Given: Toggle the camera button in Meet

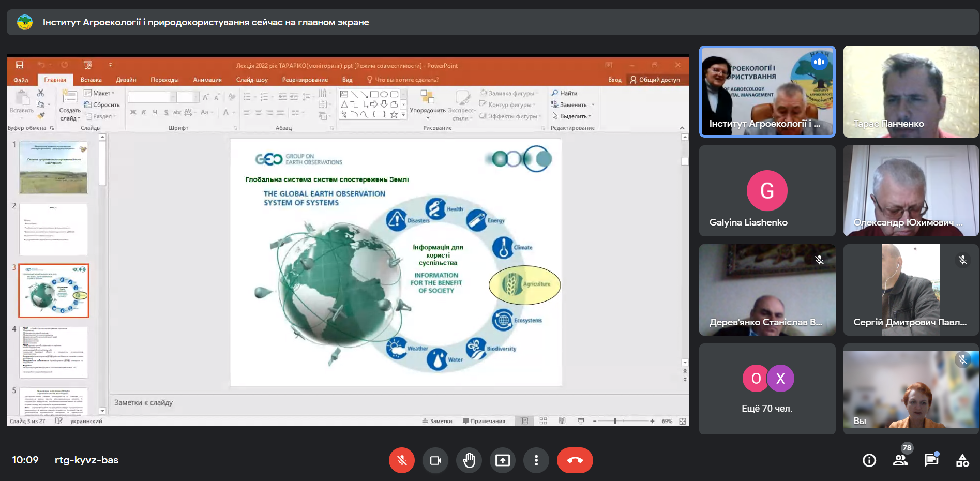Looking at the screenshot, I should click(435, 460).
